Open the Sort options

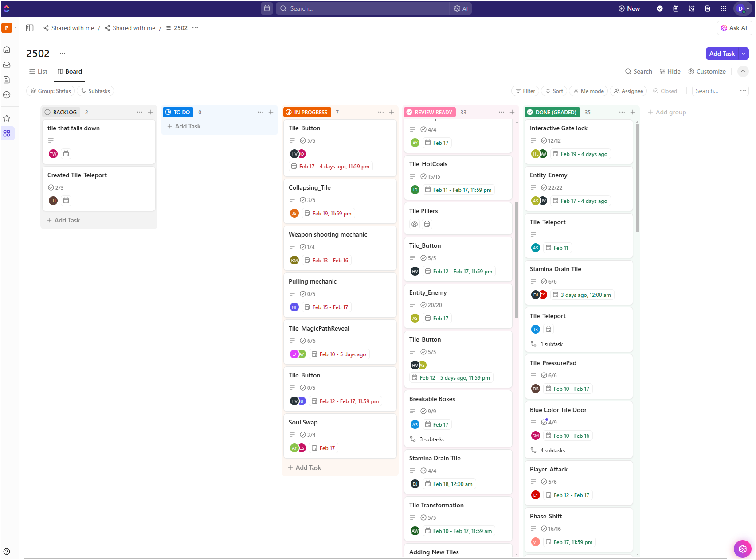click(554, 91)
